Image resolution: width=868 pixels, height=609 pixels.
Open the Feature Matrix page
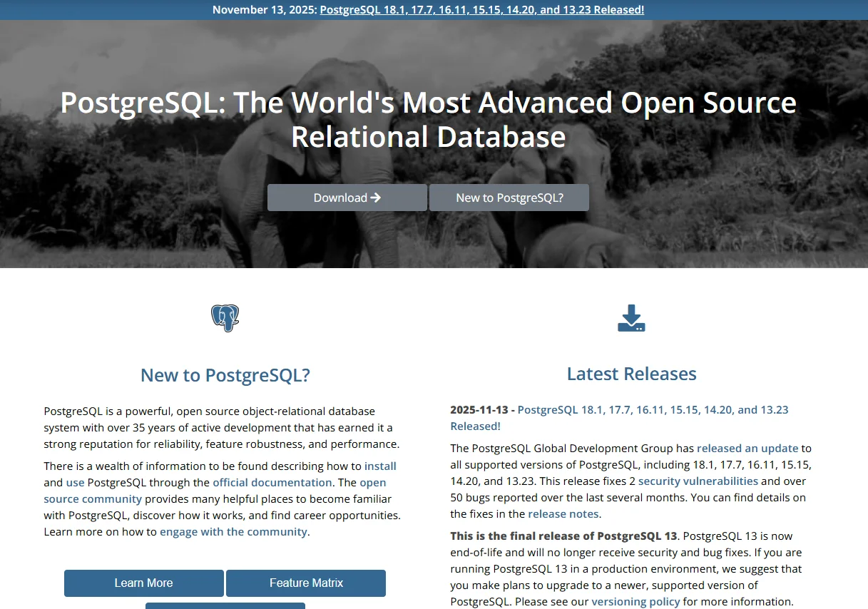click(305, 583)
